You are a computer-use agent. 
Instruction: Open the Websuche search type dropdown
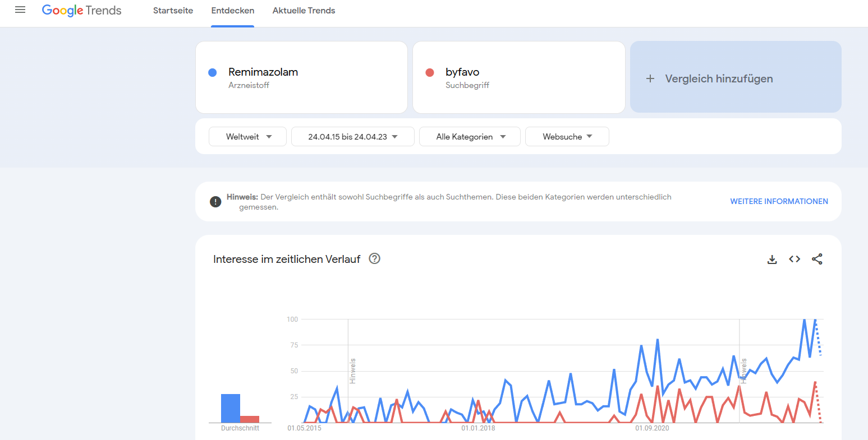click(x=567, y=137)
